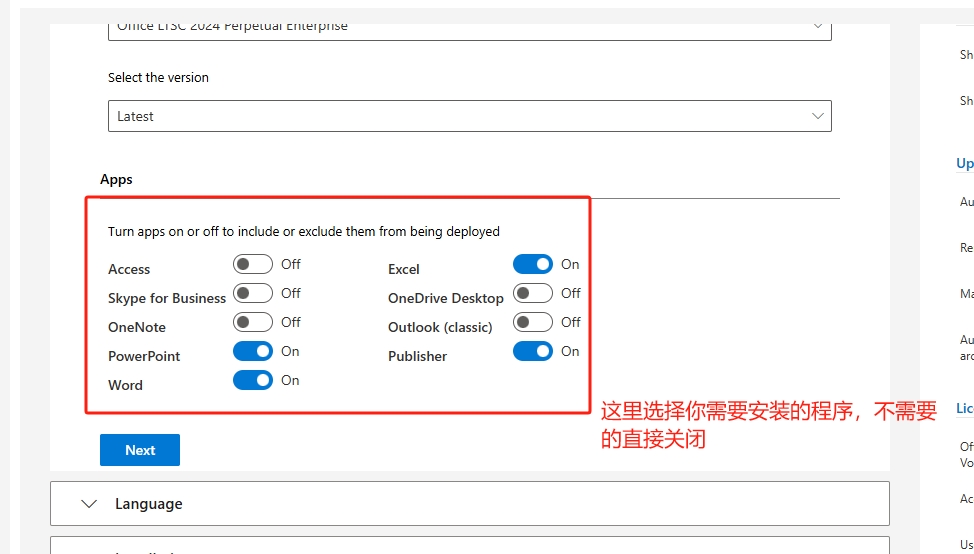Image resolution: width=974 pixels, height=554 pixels.
Task: Click the chevron arrow in the version dropdown
Action: 817,116
